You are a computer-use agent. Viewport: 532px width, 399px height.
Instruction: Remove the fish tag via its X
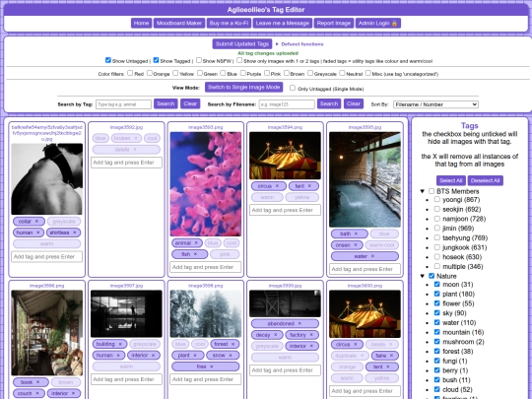(195, 254)
